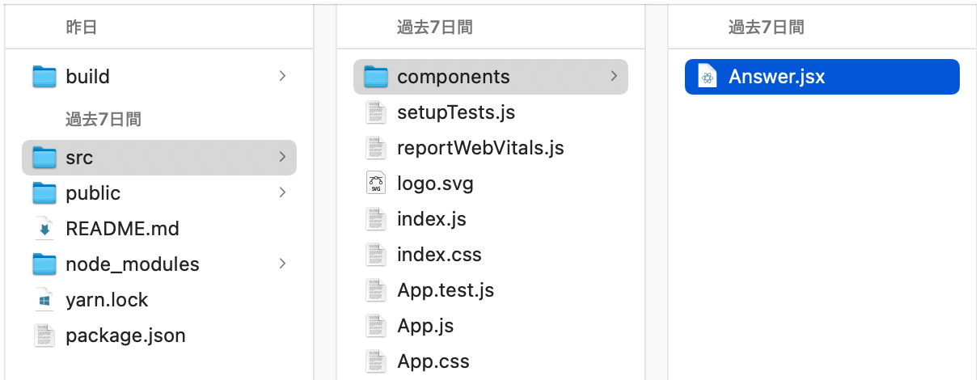Expand the node_modules folder chevron
The image size is (980, 380).
[282, 264]
